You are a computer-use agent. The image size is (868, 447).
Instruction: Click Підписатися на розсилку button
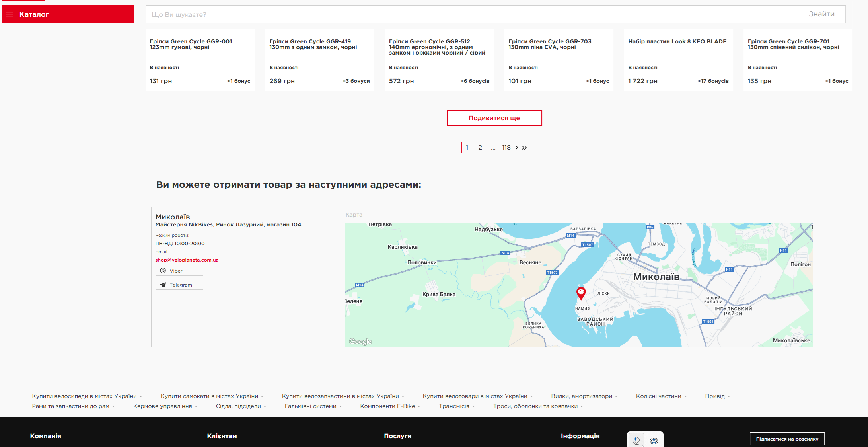pos(787,439)
